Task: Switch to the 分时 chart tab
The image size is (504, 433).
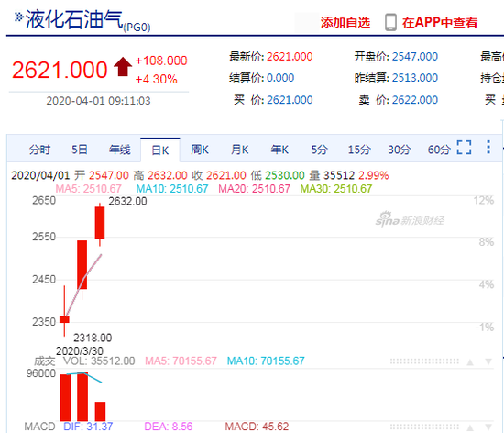Action: tap(39, 150)
